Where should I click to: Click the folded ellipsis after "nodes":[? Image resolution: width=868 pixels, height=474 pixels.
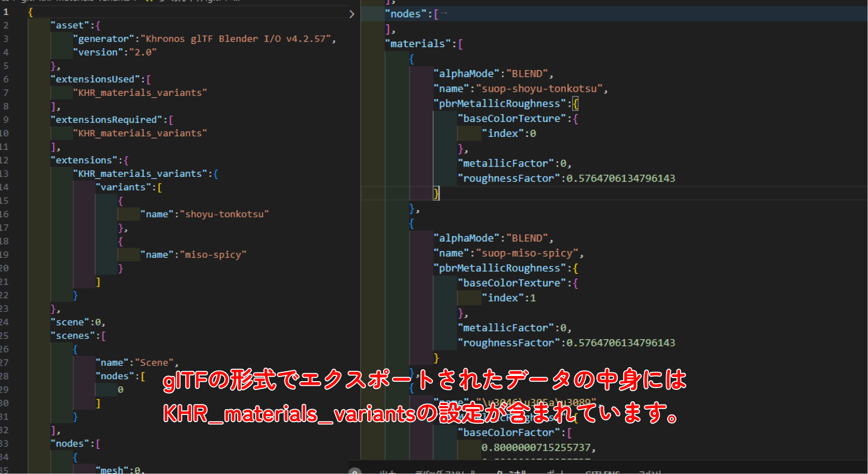444,14
